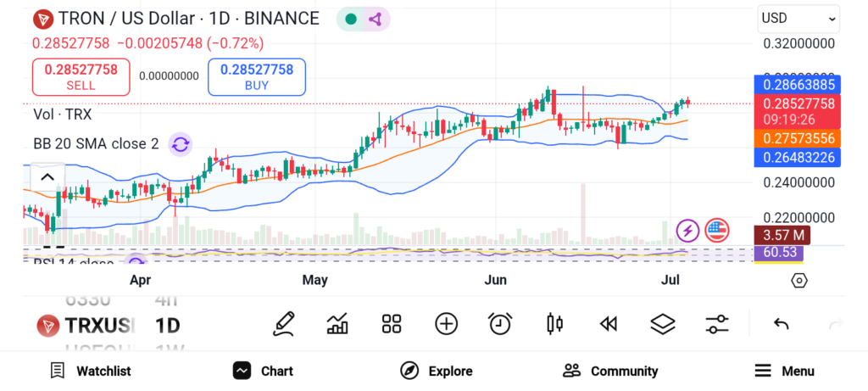Sell at 0.28527758
Screen dimensions: 868x391
[x=81, y=77]
